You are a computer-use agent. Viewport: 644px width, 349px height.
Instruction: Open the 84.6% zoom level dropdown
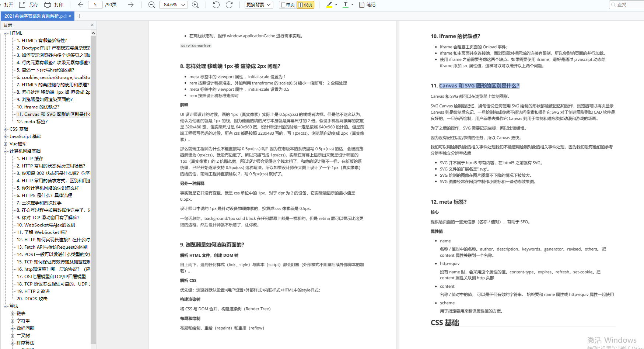coord(174,5)
